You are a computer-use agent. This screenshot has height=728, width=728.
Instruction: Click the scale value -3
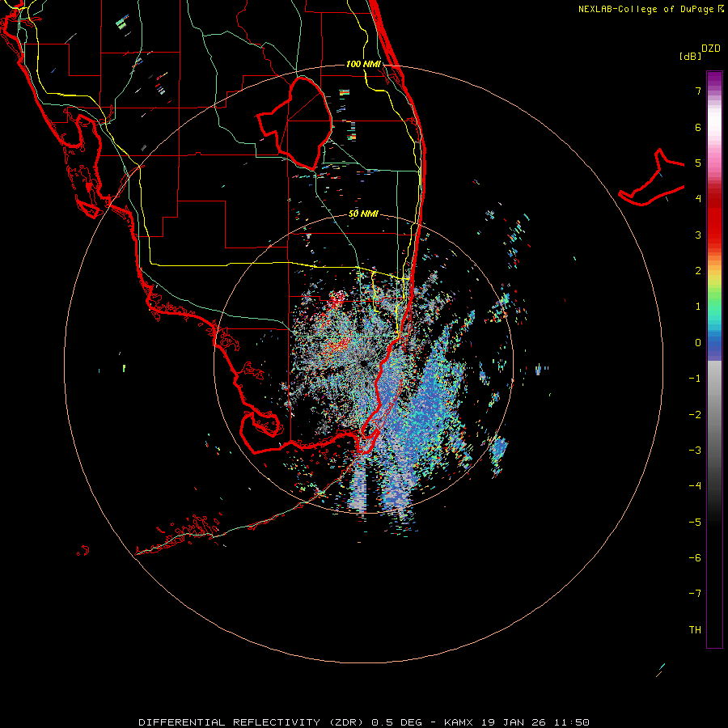(x=695, y=451)
